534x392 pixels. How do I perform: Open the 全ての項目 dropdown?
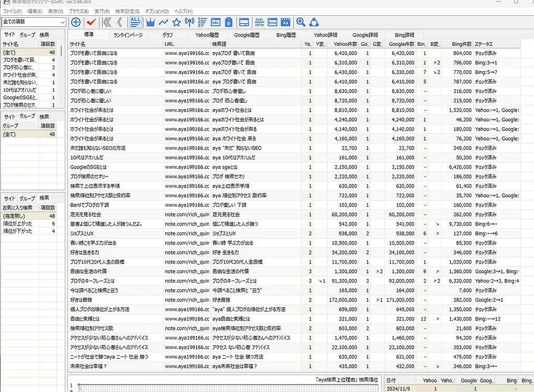pyautogui.click(x=34, y=22)
